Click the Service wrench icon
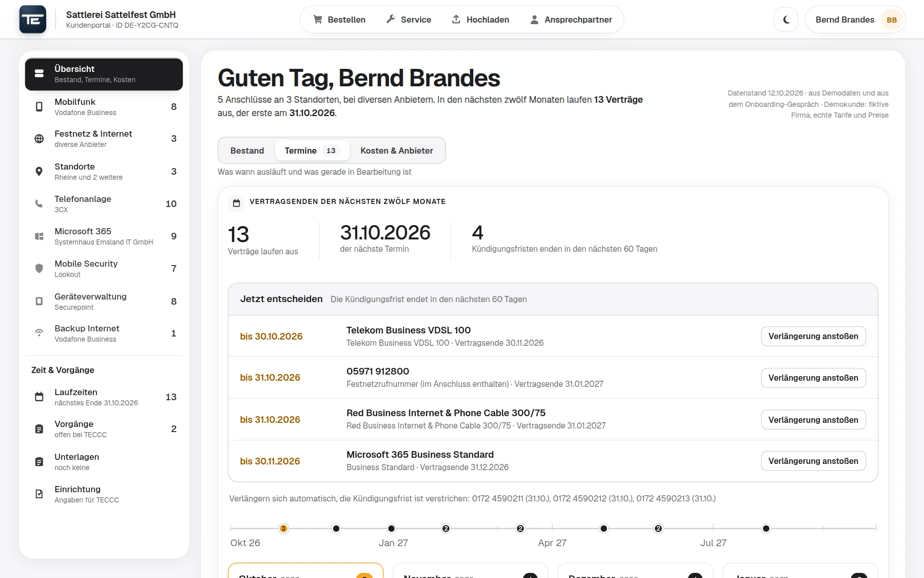 pyautogui.click(x=391, y=20)
